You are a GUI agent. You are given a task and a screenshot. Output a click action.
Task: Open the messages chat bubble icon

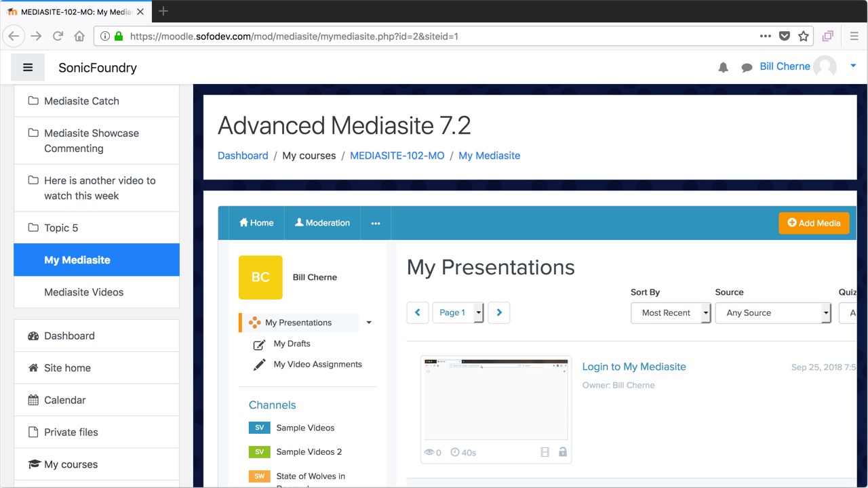pyautogui.click(x=747, y=67)
